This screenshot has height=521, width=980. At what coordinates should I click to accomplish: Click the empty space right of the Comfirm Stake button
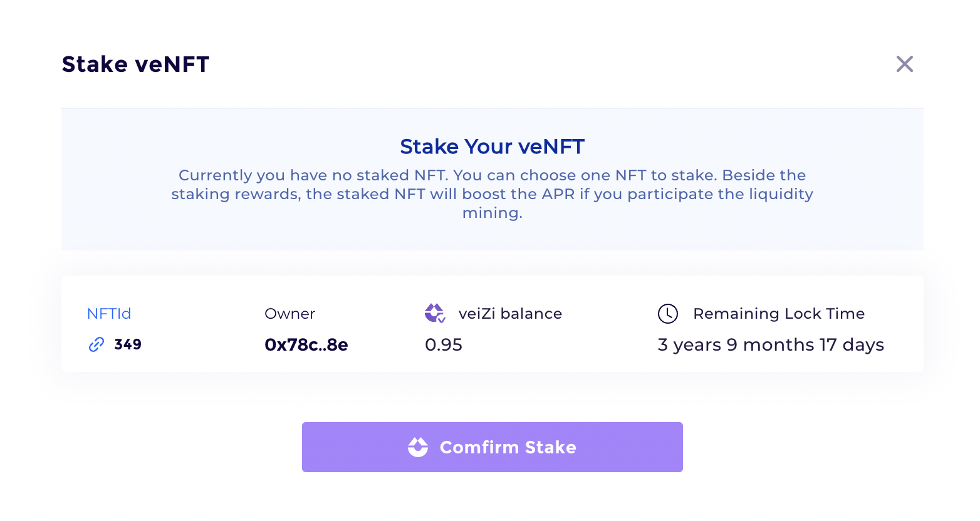coord(802,447)
